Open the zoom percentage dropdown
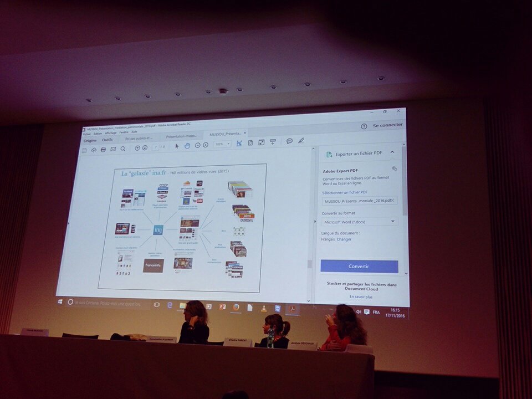The height and width of the screenshot is (399, 532). click(228, 144)
